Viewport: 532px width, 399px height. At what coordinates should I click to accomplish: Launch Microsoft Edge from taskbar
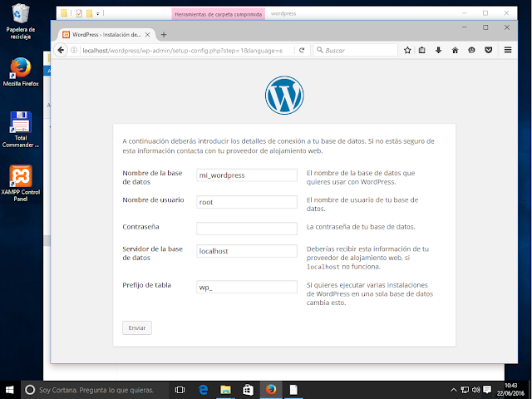click(x=203, y=390)
